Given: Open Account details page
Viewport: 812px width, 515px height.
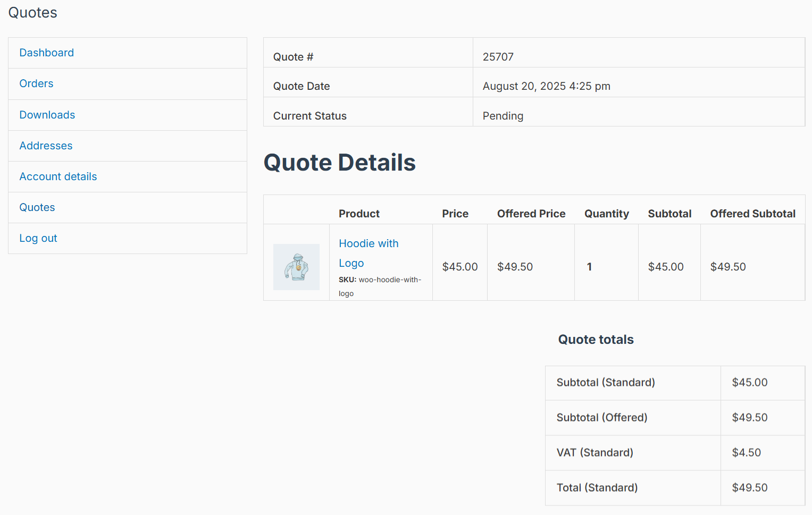Looking at the screenshot, I should tap(58, 176).
